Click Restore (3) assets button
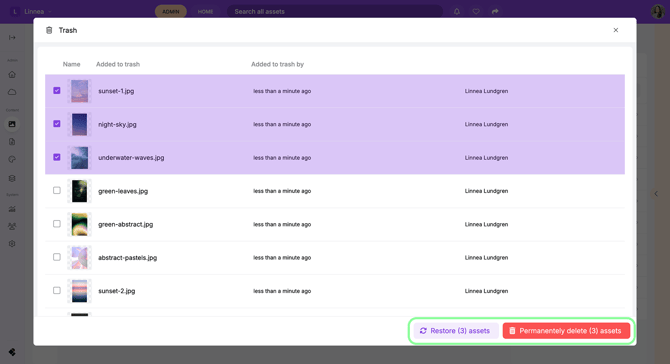The width and height of the screenshot is (670, 364). tap(455, 331)
